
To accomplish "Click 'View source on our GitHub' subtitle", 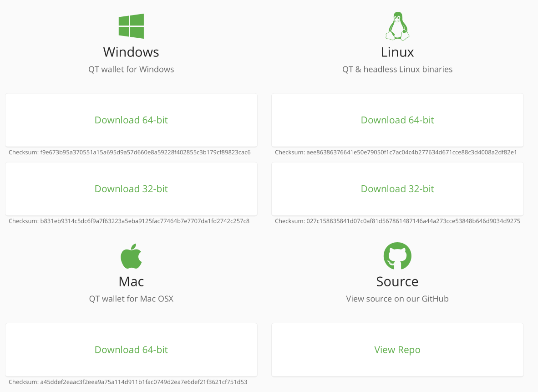I will coord(397,299).
